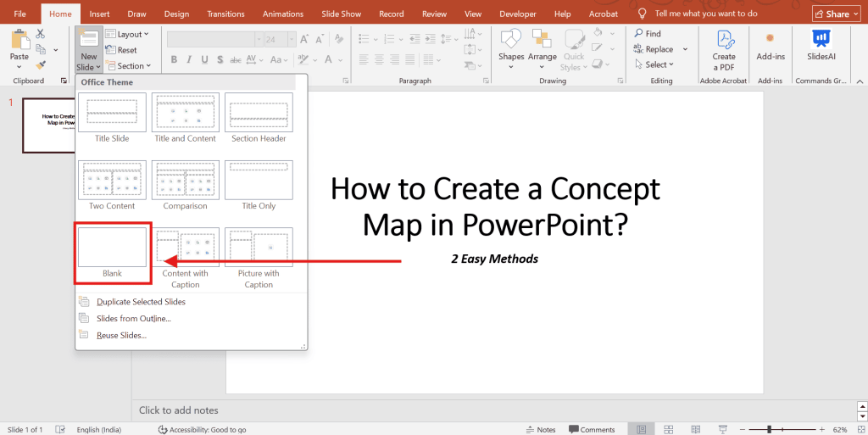The height and width of the screenshot is (435, 868).
Task: Decrease font size with small A
Action: pyautogui.click(x=320, y=39)
